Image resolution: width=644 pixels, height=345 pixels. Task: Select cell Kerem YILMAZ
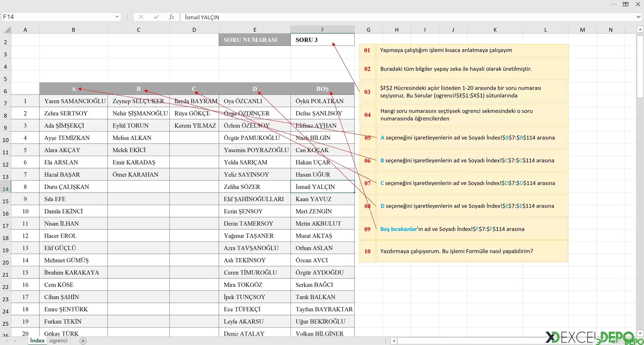pos(194,125)
